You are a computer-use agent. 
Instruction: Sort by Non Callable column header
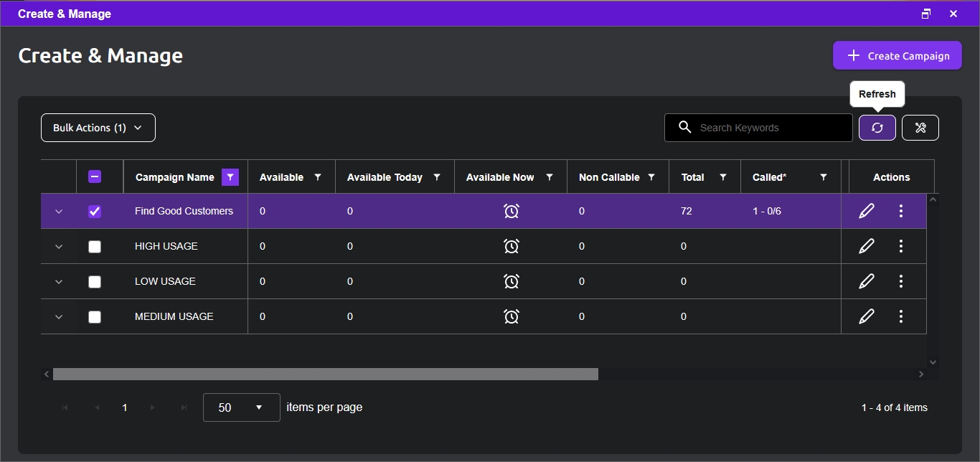pyautogui.click(x=609, y=177)
